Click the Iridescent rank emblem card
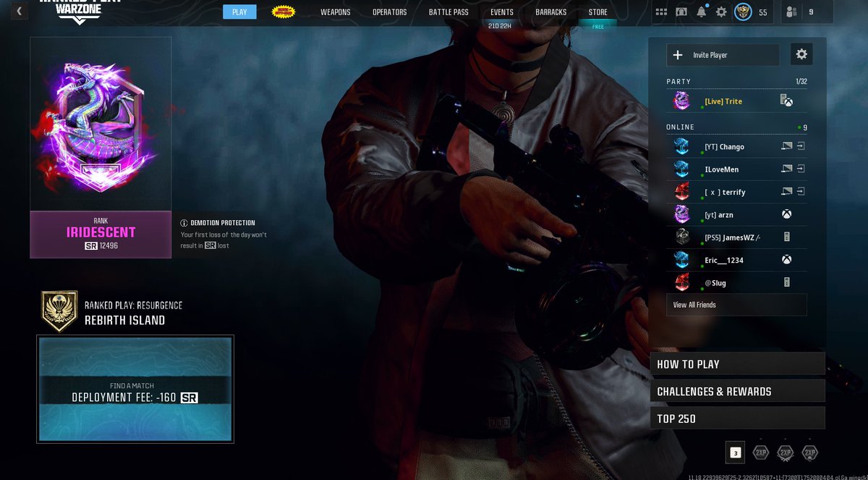Screen dimensions: 868x480 (101, 124)
